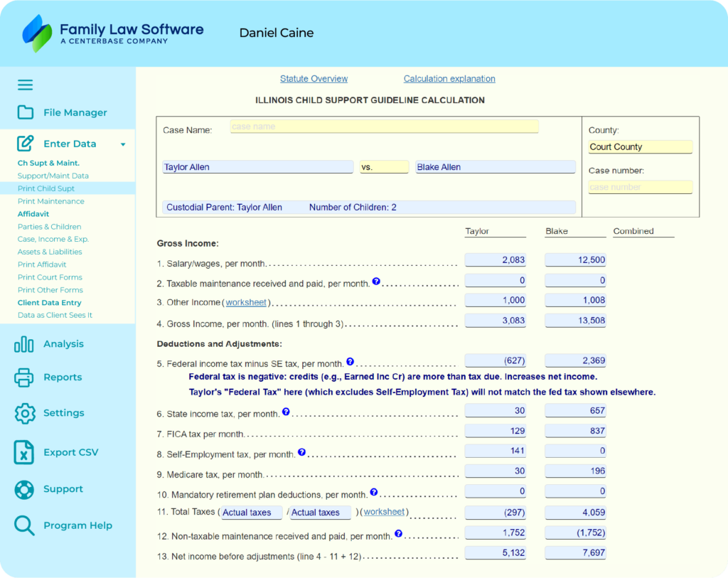Open Blake's Actual taxes dropdown
The image size is (728, 578).
coord(319,513)
